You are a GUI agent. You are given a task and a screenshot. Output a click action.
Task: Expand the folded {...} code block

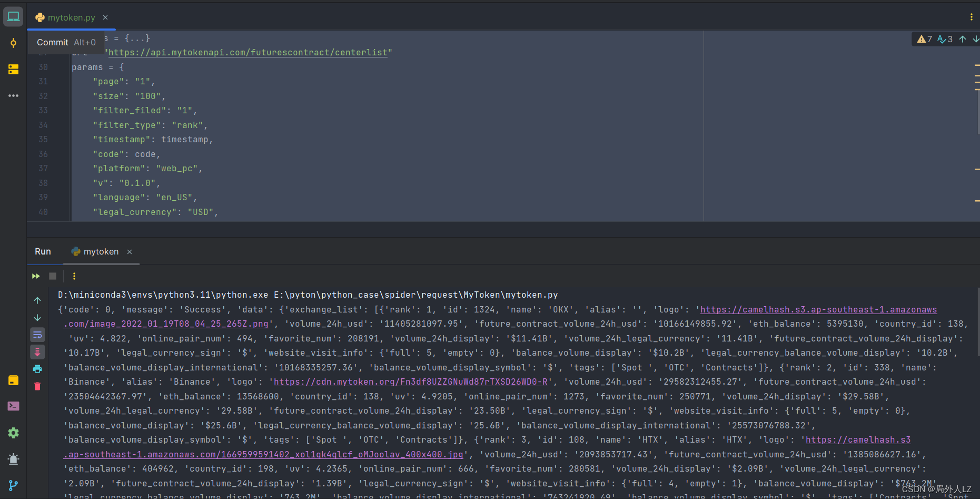point(137,38)
